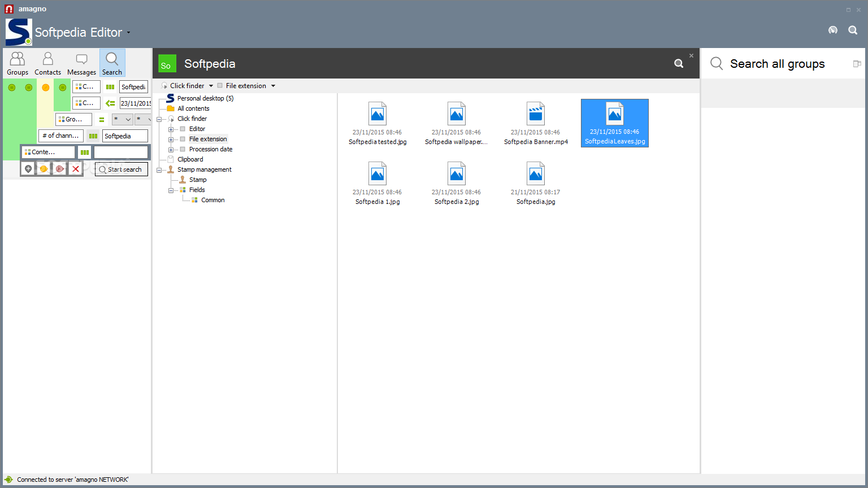Select the Common fields item
Screen dimensions: 868x488
212,200
